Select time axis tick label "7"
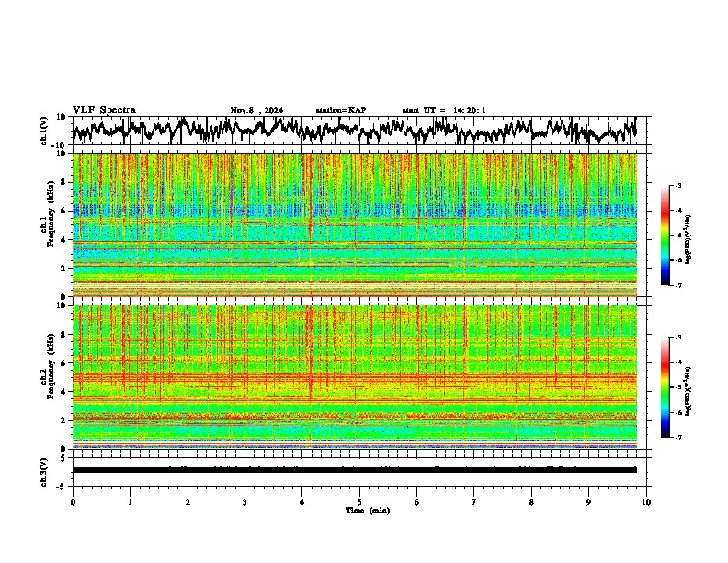Screen dimensions: 728x563 coord(474,502)
